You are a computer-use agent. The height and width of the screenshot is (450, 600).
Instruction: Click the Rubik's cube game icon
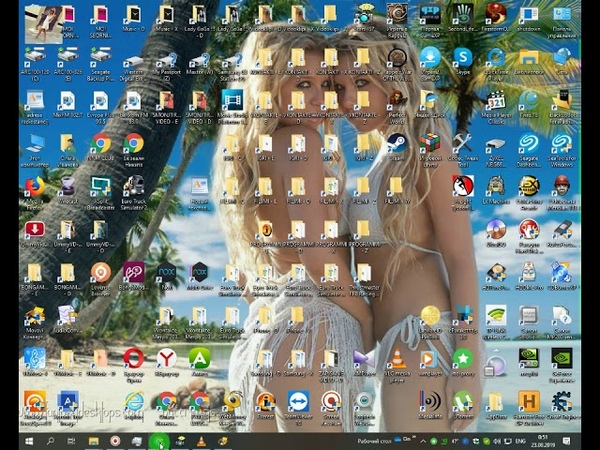click(x=430, y=142)
